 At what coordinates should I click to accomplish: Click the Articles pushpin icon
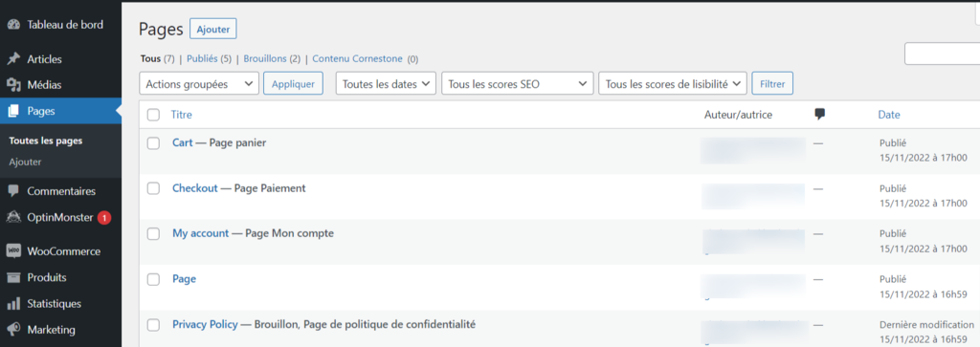click(13, 59)
